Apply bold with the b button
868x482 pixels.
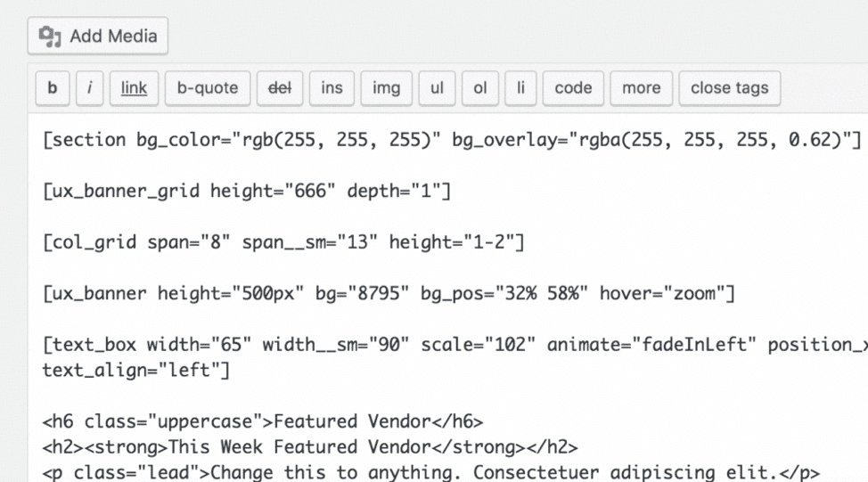click(53, 88)
